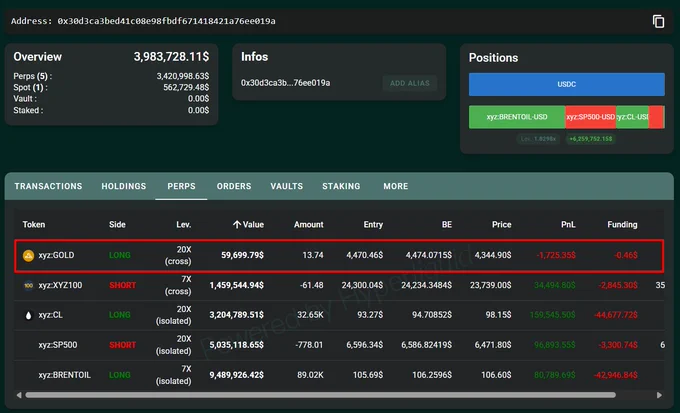680x413 pixels.
Task: Click the 23,739.00$ price cell
Action: point(490,285)
